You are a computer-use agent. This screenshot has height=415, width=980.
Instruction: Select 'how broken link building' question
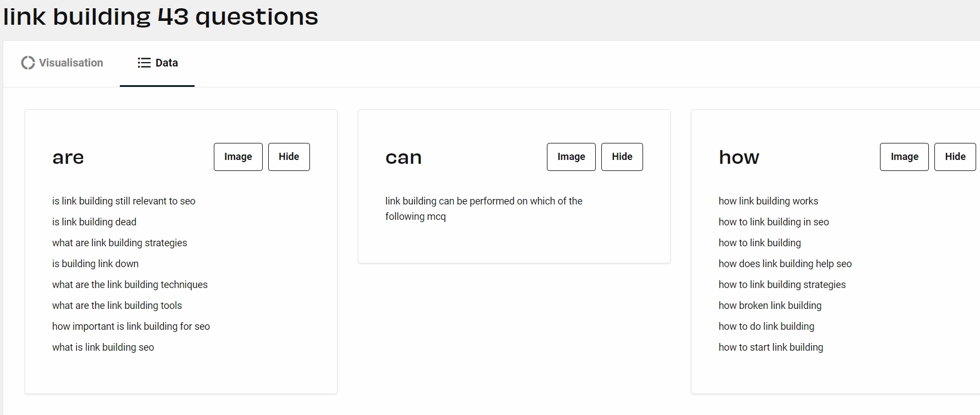(x=769, y=306)
